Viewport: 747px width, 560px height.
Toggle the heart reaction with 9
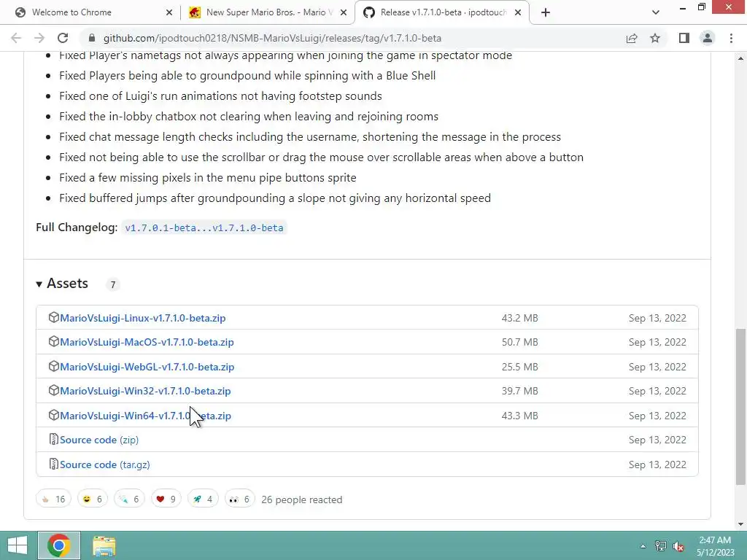pos(166,499)
